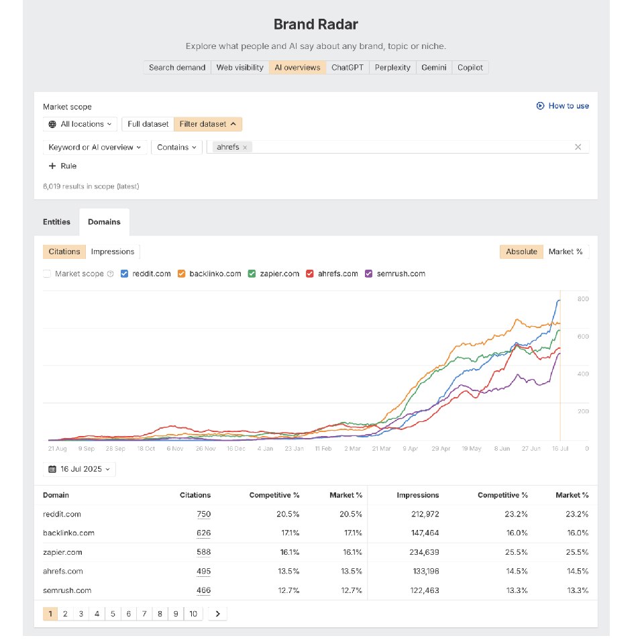
Task: Click the 16 Jul marker on chart
Action: point(560,449)
